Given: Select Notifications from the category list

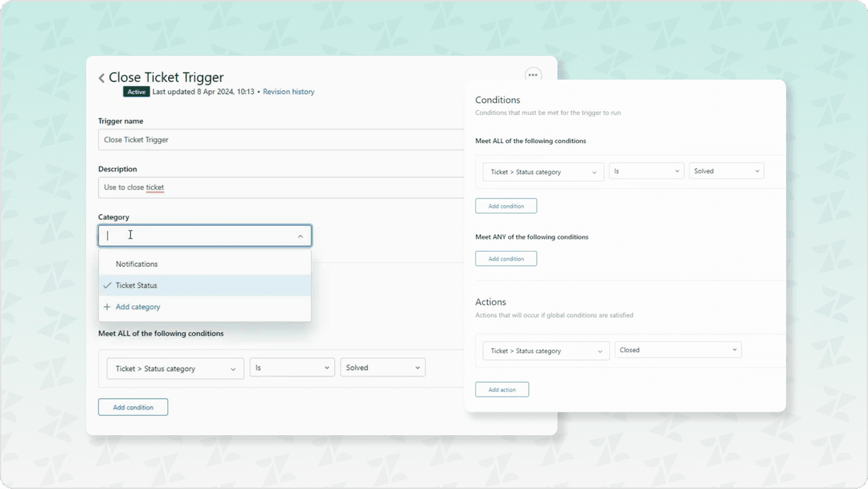Looking at the screenshot, I should [x=137, y=263].
